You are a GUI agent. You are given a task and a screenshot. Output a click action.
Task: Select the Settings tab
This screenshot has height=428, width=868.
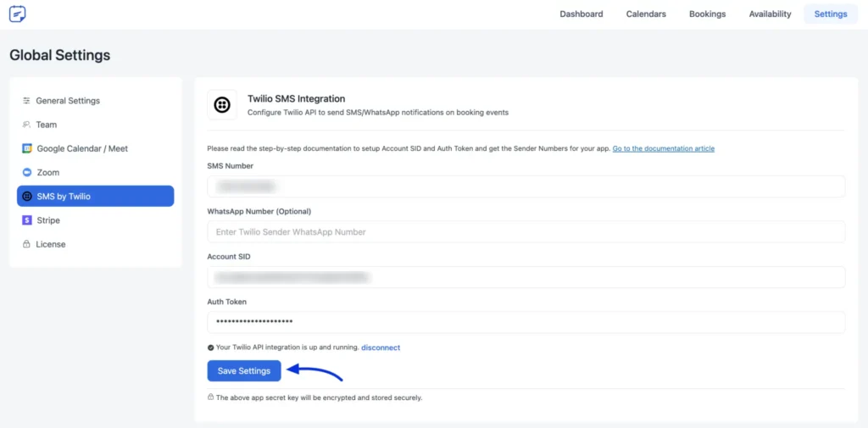click(x=831, y=14)
